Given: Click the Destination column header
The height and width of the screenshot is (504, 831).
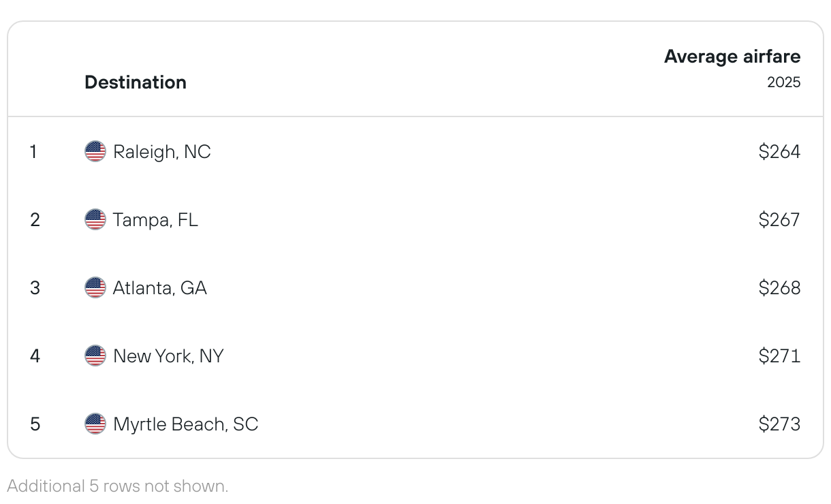Looking at the screenshot, I should pyautogui.click(x=136, y=82).
